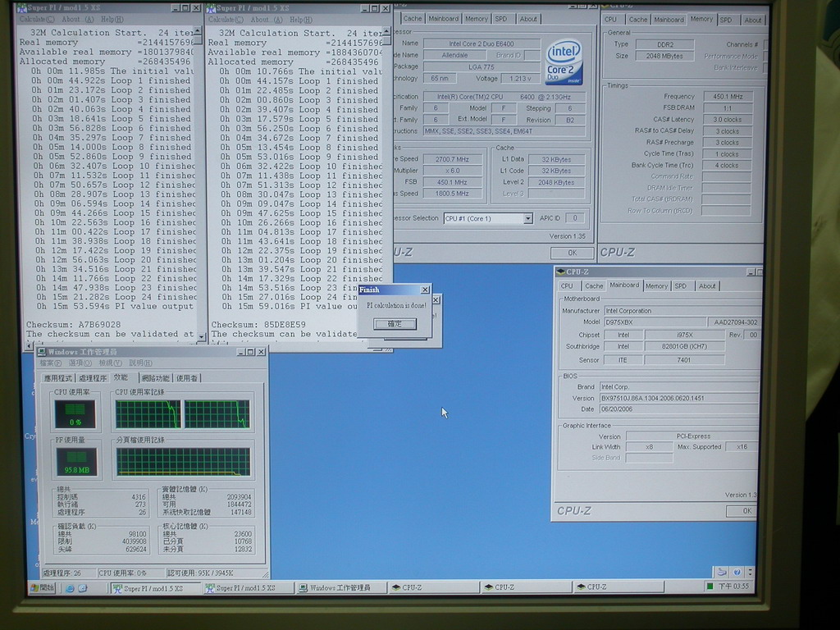This screenshot has height=630, width=840.
Task: Click the 'Checksum: 85DE8E59' line in Super PI
Action: pyautogui.click(x=258, y=325)
